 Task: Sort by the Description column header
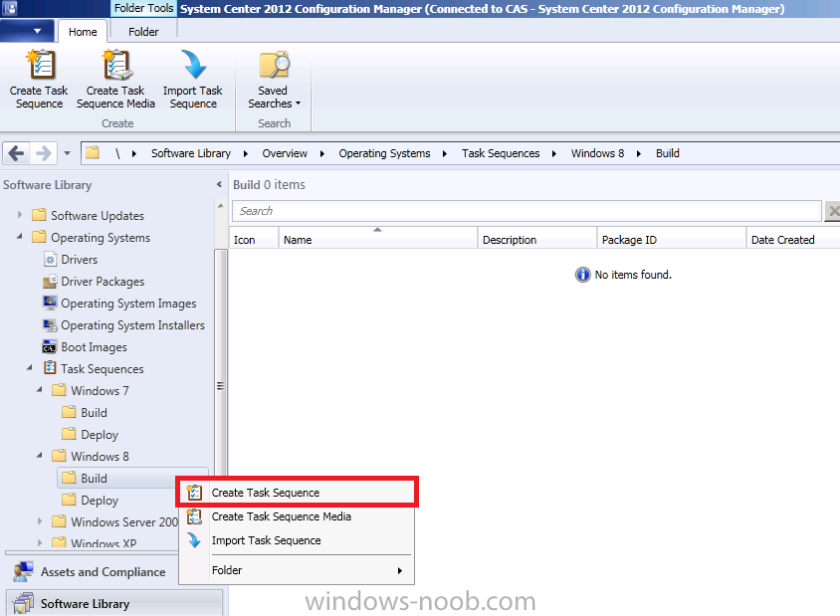click(537, 240)
